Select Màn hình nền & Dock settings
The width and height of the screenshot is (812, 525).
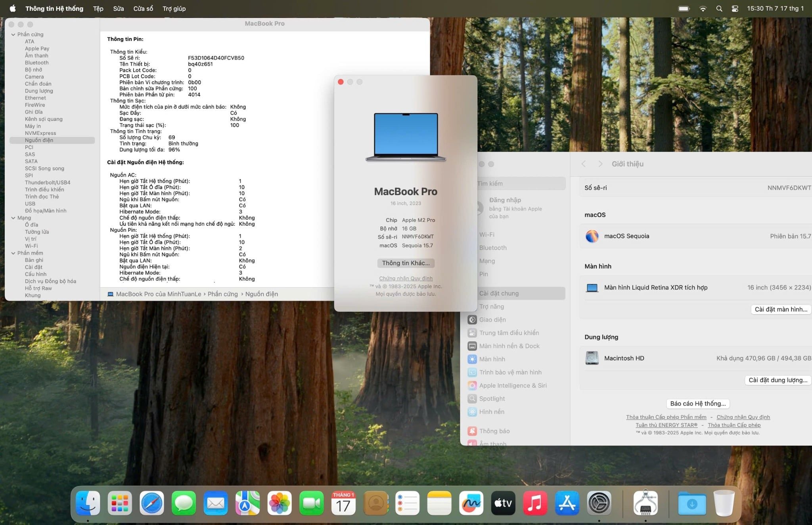(509, 346)
